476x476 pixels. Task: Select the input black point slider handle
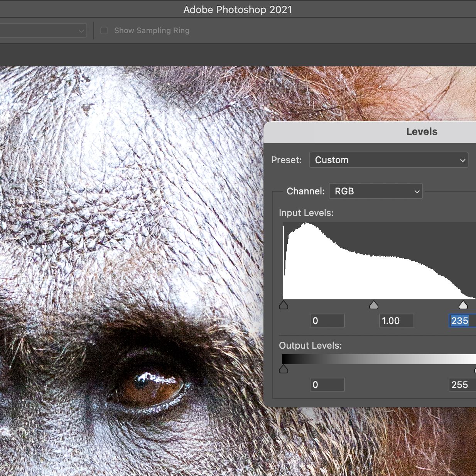point(284,306)
